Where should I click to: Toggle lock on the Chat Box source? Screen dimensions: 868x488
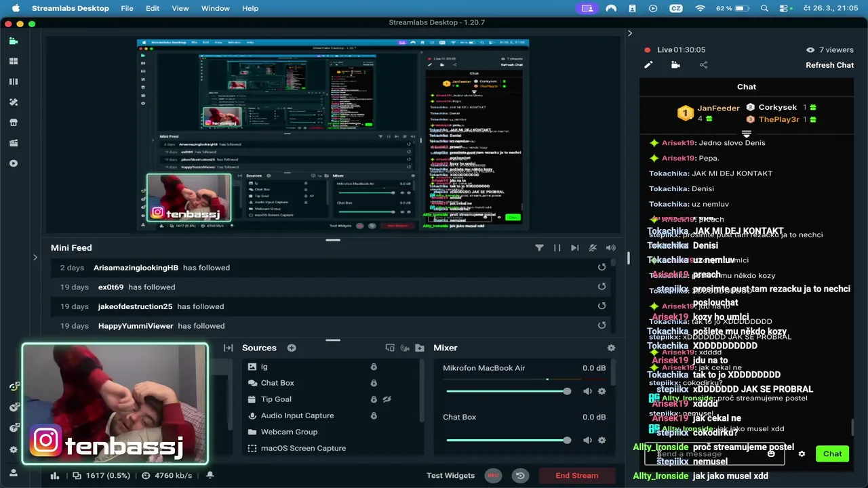(x=374, y=383)
